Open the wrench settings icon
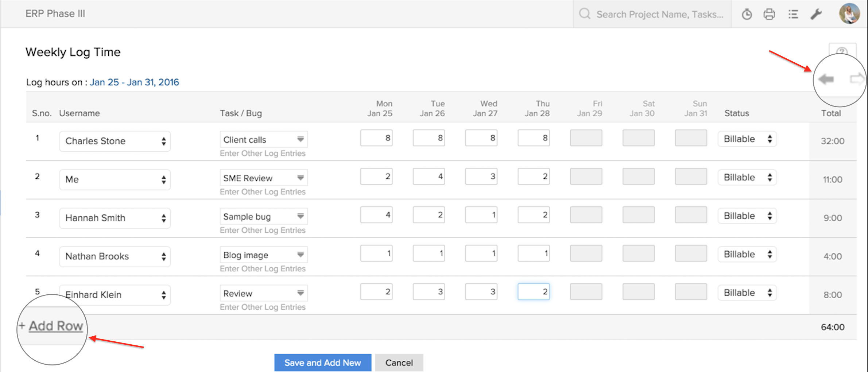The width and height of the screenshot is (868, 372). [x=816, y=14]
